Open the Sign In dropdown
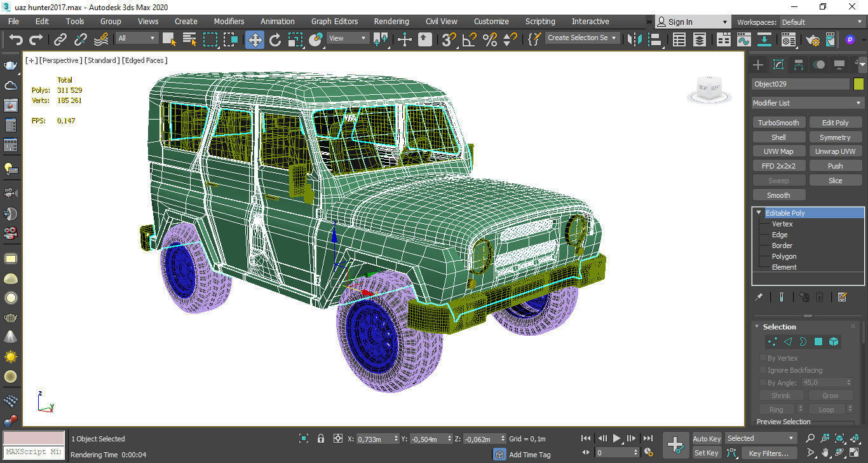868x463 pixels. point(693,22)
